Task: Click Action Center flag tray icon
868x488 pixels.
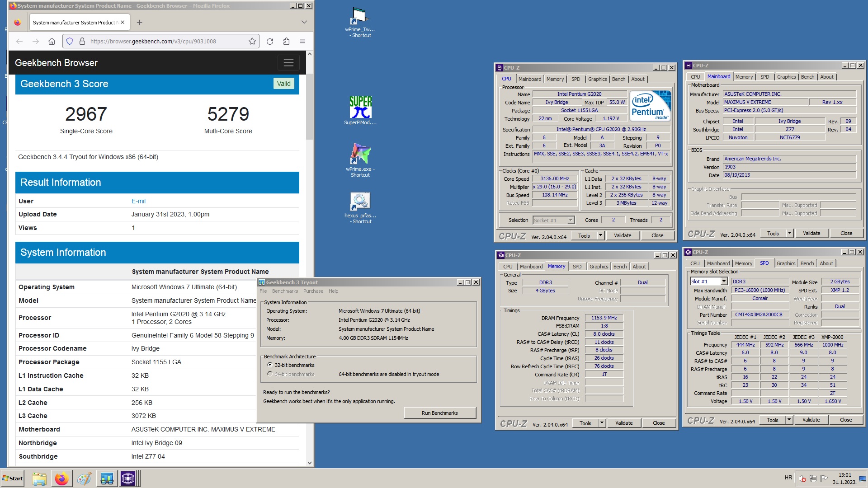Action: (x=824, y=479)
